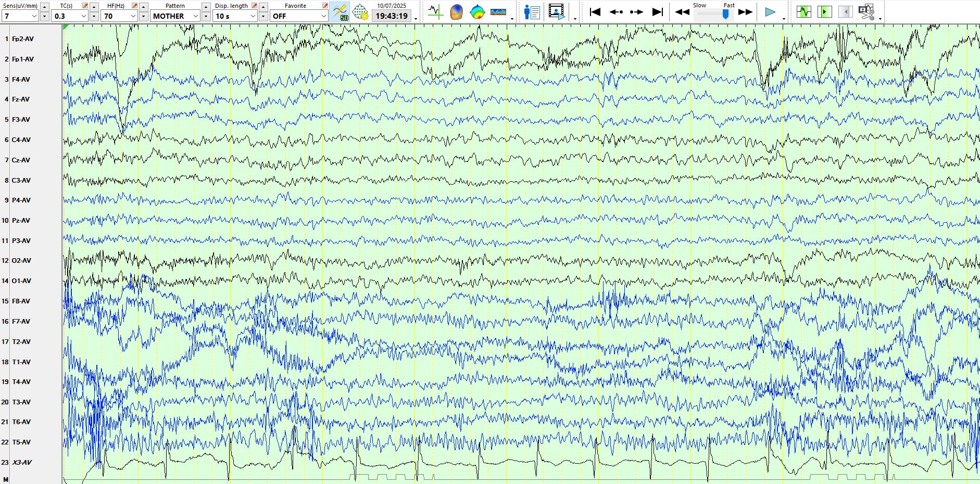Open the 3D head voltage map
The width and height of the screenshot is (980, 484).
456,11
